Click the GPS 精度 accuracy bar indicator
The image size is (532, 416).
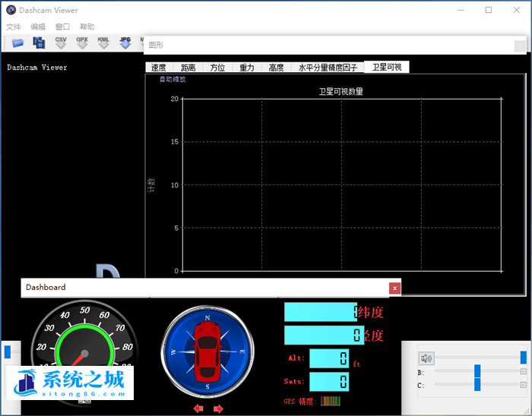click(330, 401)
